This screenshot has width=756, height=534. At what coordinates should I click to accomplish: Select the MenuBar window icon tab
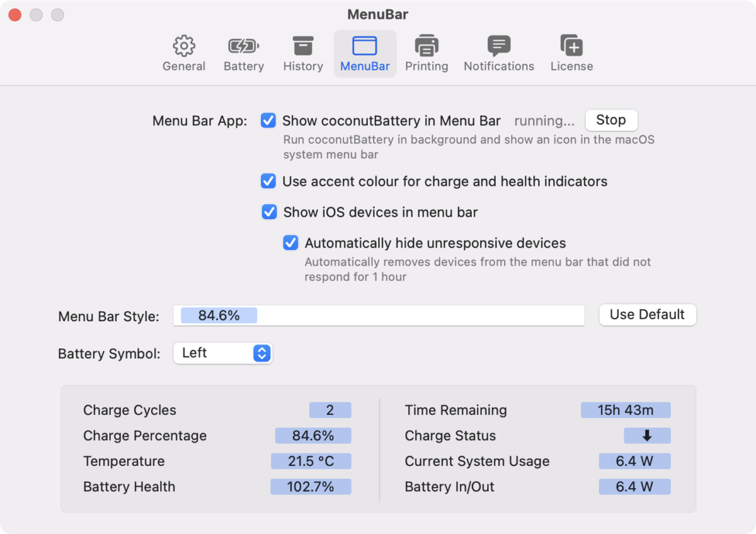(365, 46)
